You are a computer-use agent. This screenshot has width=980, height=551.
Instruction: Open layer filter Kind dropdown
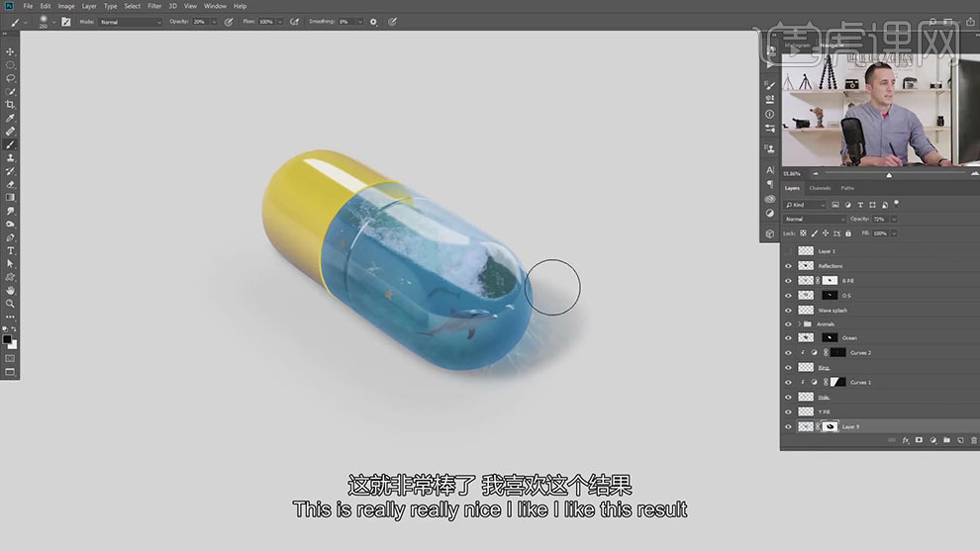click(x=806, y=205)
